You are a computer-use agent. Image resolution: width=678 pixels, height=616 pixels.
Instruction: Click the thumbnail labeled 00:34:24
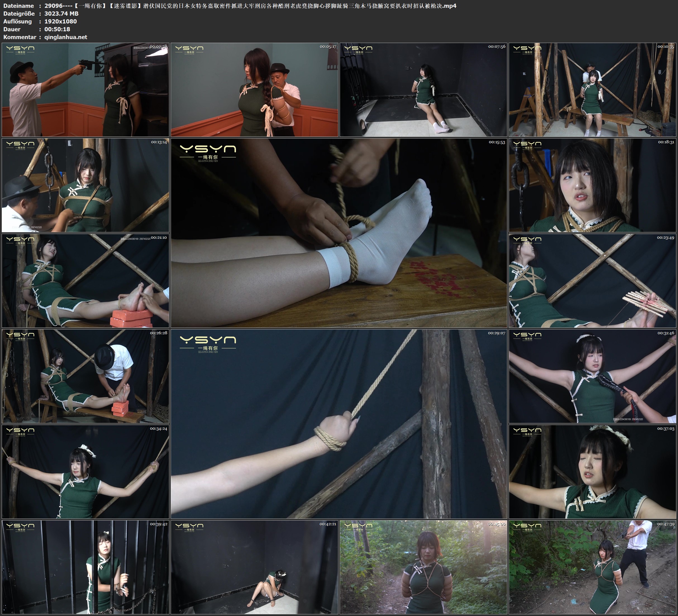pos(85,471)
